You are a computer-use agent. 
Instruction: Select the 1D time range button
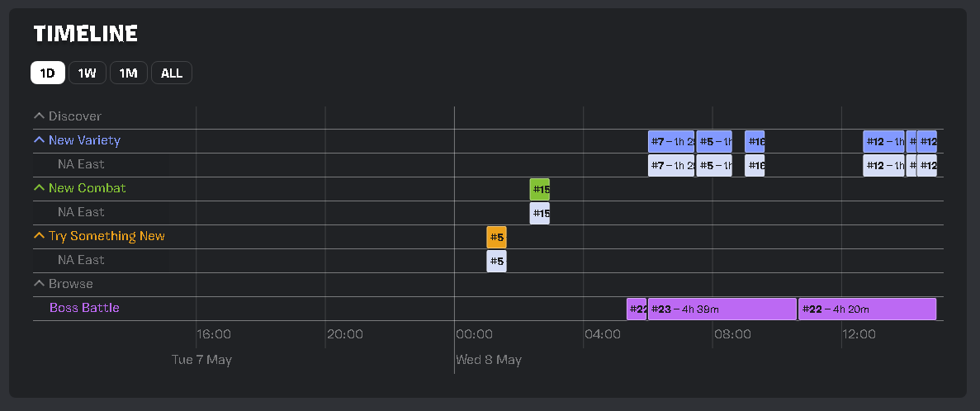point(48,73)
